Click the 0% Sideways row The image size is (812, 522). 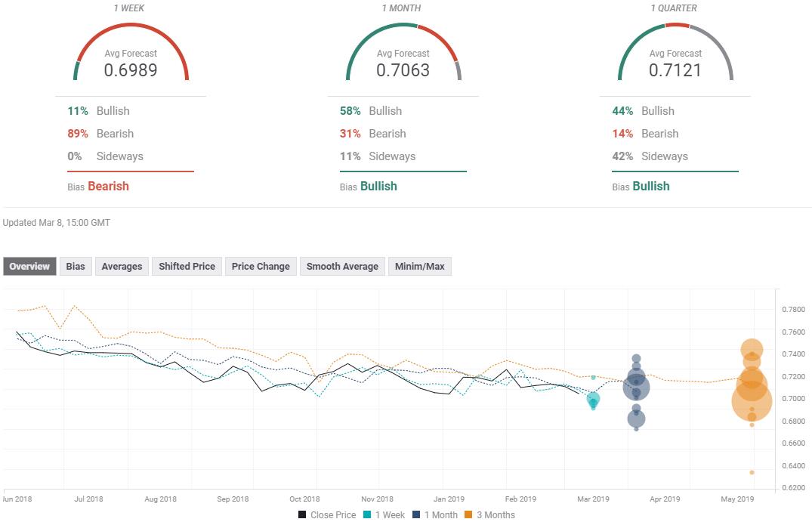click(x=106, y=156)
